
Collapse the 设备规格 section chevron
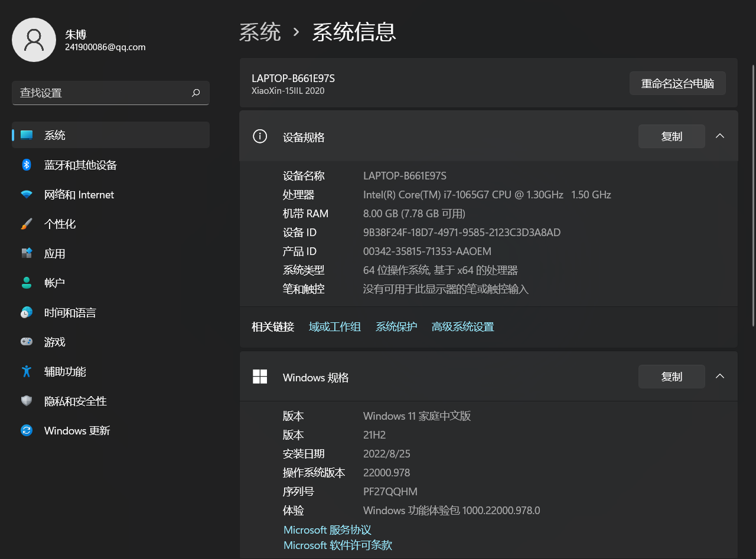coord(720,136)
